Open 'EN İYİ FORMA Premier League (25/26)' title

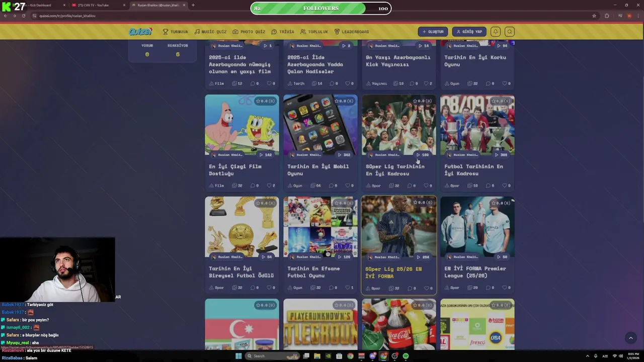point(475,272)
